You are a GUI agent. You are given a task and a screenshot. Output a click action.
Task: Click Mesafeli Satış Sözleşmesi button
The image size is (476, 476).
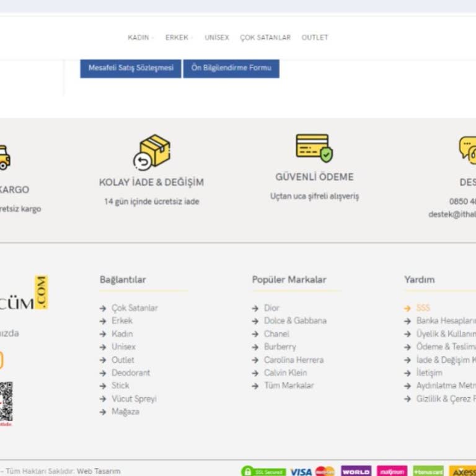[x=131, y=68]
